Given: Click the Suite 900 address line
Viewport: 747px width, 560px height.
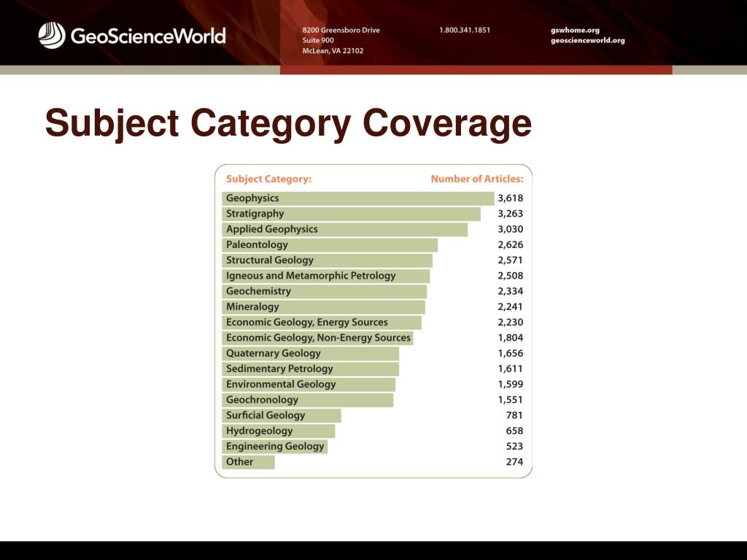Looking at the screenshot, I should (318, 41).
